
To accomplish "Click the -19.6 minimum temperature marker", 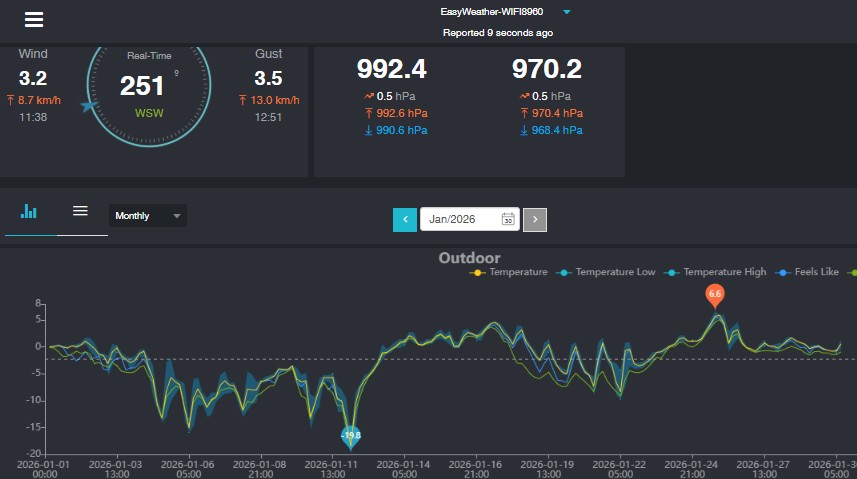I will pyautogui.click(x=350, y=435).
